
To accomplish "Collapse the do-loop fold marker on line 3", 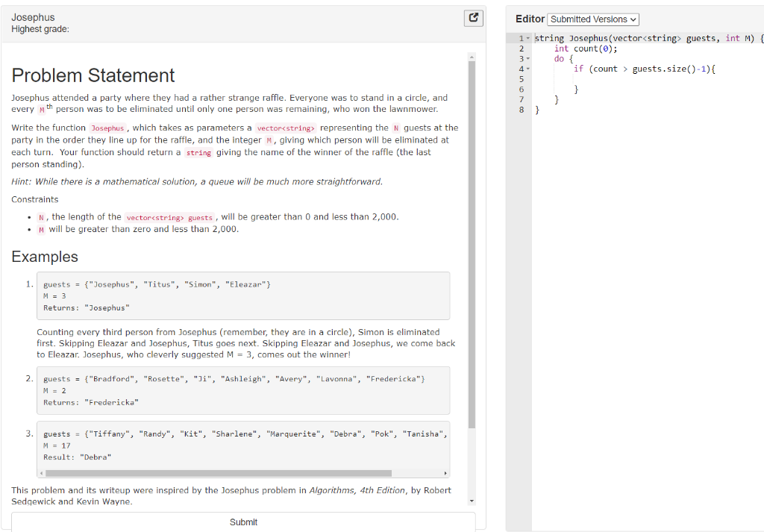I will coord(527,58).
